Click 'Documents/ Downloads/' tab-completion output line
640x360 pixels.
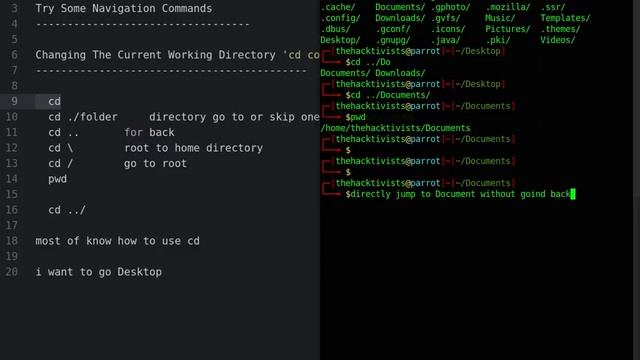pos(373,73)
